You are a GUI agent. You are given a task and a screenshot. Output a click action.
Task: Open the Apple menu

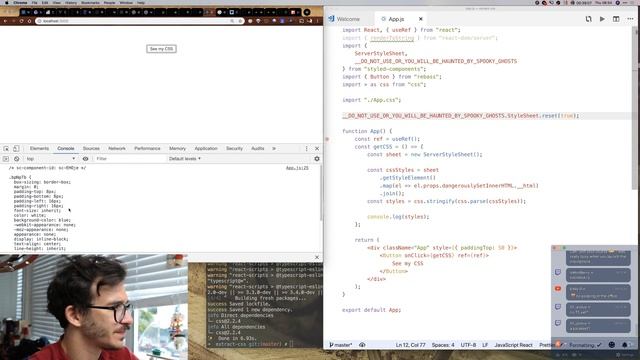[x=6, y=2]
